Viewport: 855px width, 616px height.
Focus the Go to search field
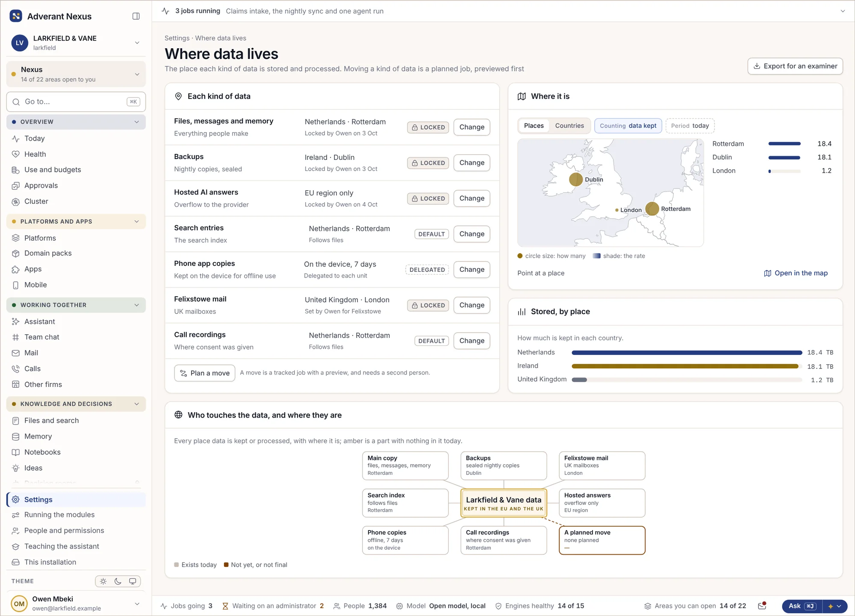coord(76,102)
